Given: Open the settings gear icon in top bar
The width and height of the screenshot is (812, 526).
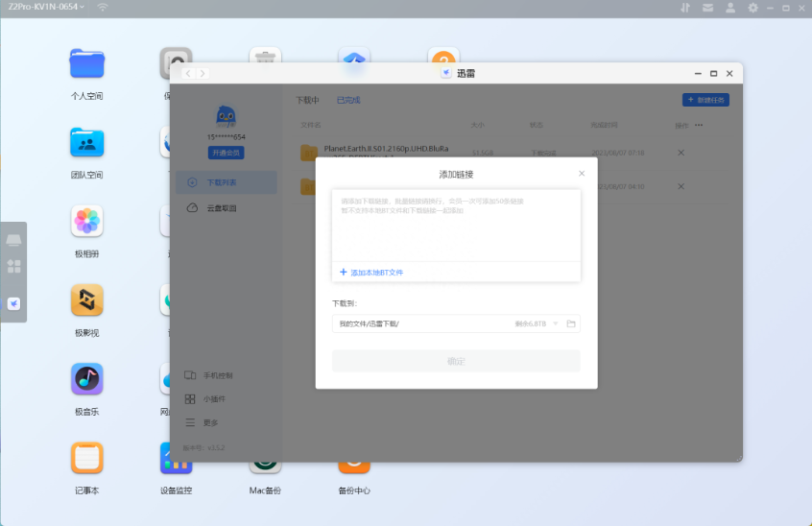Looking at the screenshot, I should click(752, 8).
